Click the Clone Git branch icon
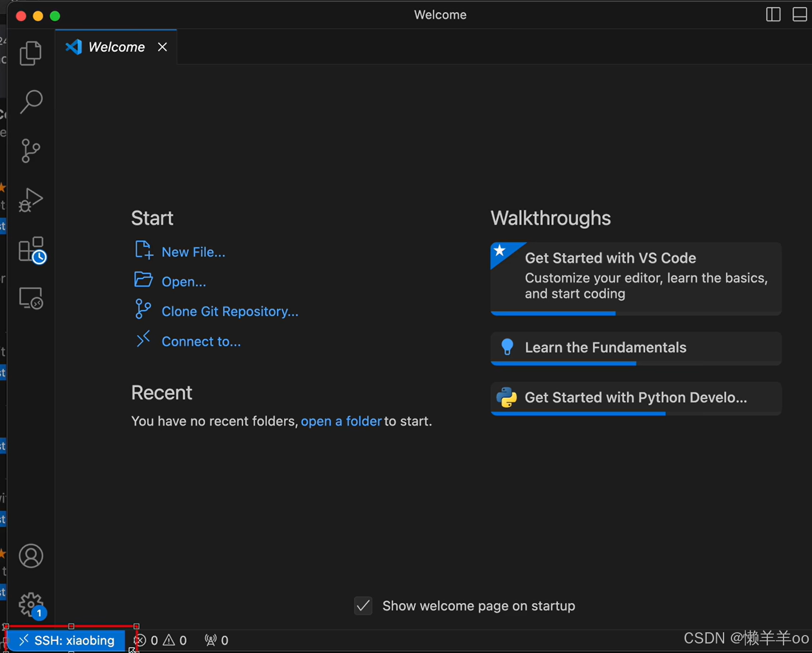Image resolution: width=812 pixels, height=653 pixels. point(143,309)
